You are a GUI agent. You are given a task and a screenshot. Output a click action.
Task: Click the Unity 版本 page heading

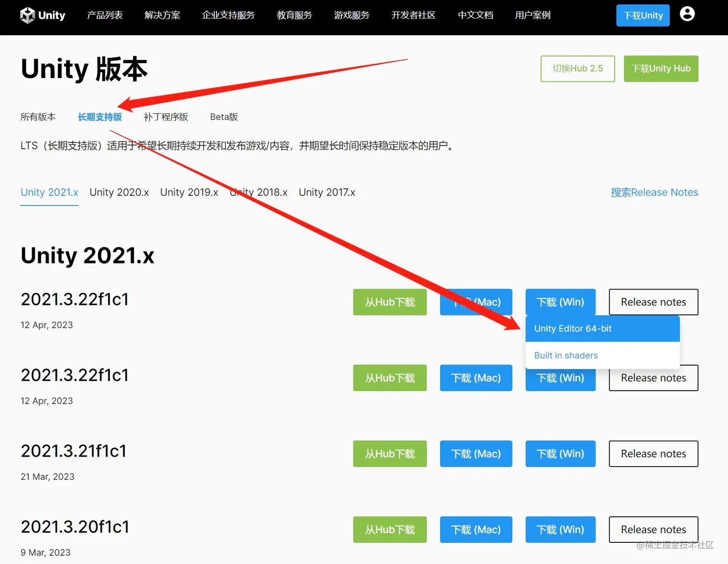coord(84,69)
